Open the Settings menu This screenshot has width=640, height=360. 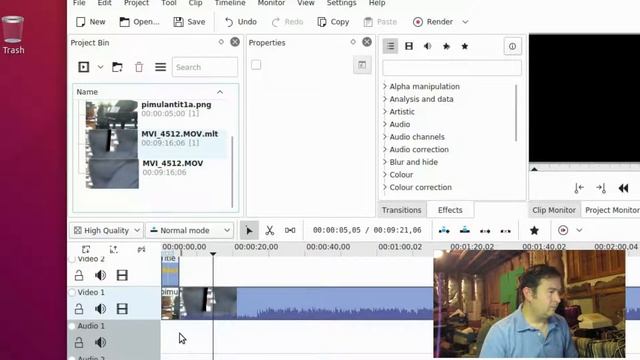click(341, 3)
